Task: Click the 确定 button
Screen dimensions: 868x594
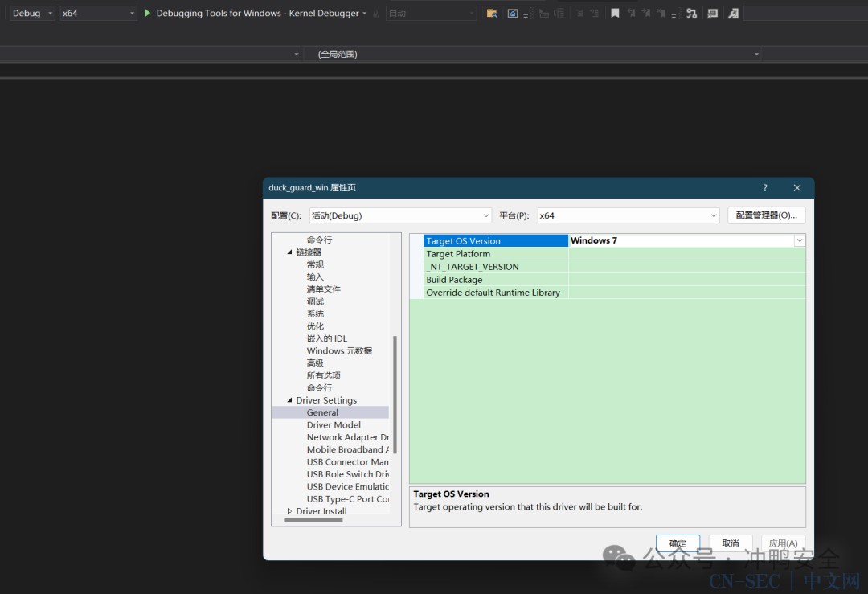Action: pos(678,543)
